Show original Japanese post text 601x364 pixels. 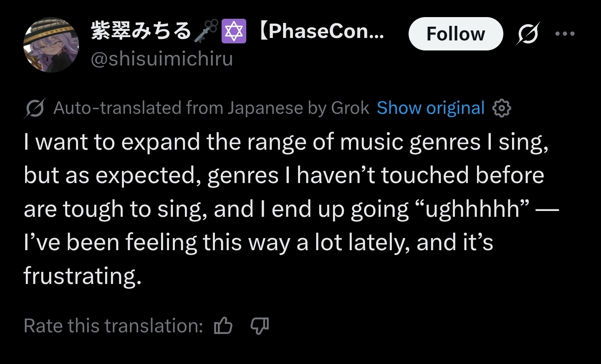click(x=430, y=108)
